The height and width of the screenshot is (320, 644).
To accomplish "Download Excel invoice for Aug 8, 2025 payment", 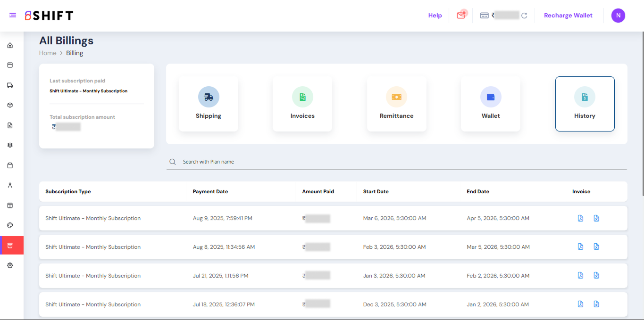I will (596, 246).
